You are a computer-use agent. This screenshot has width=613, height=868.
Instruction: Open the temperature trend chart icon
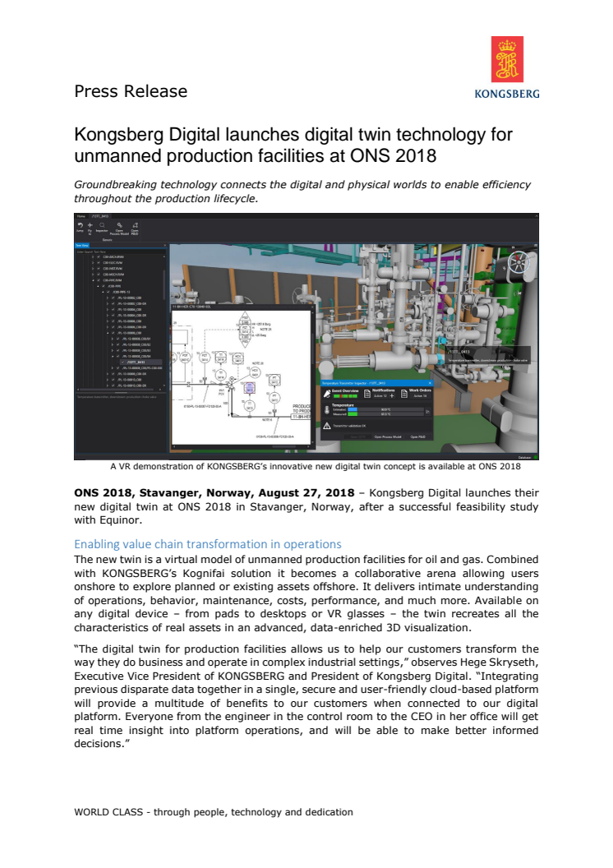click(427, 411)
